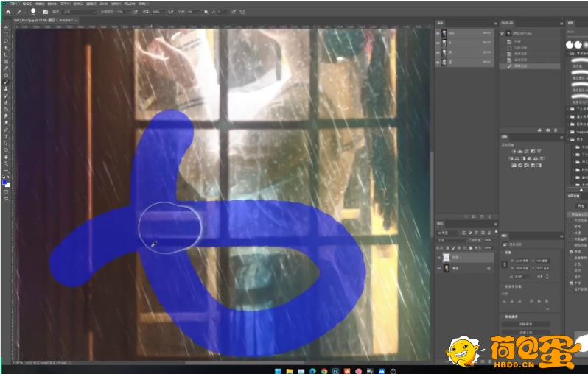Select the 画笔工具 state in History panel
Screen dimensions: 588x374
[x=530, y=66]
